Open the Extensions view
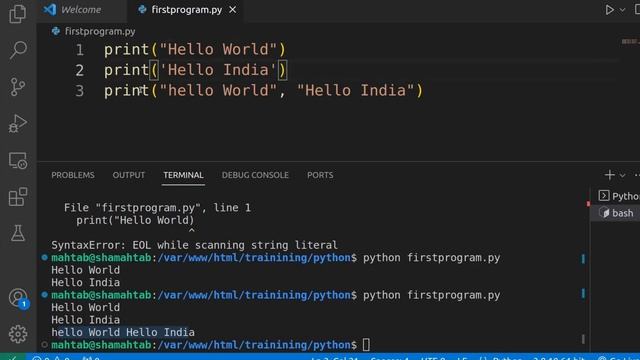 click(18, 197)
